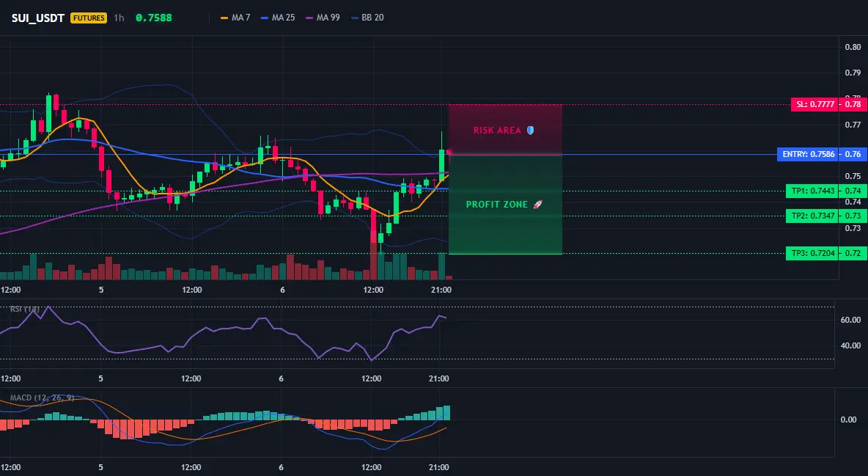Toggle the MA 25 legend item
Viewport: 868px width, 476px height.
pos(278,18)
